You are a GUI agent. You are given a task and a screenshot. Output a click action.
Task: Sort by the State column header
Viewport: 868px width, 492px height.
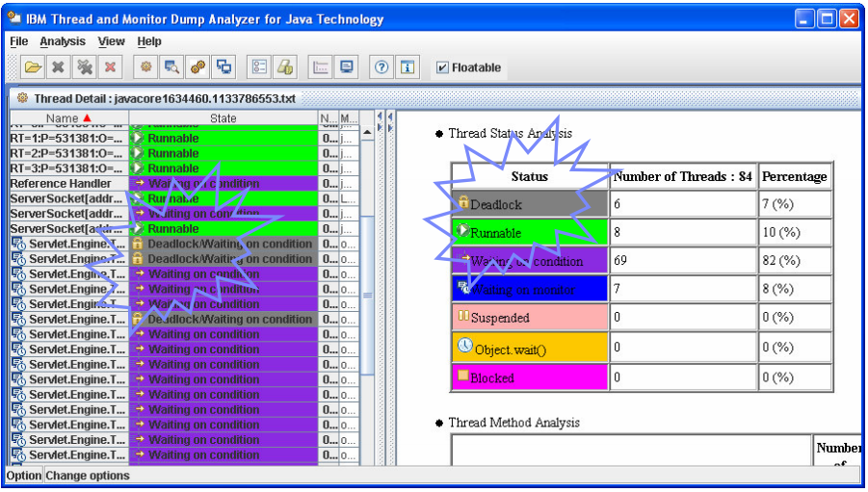point(224,117)
